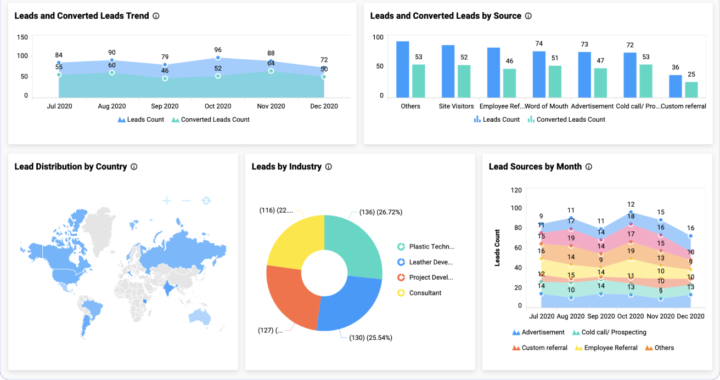Click the Word of Mouth bar labeled 74
720x380 pixels.
coord(539,74)
